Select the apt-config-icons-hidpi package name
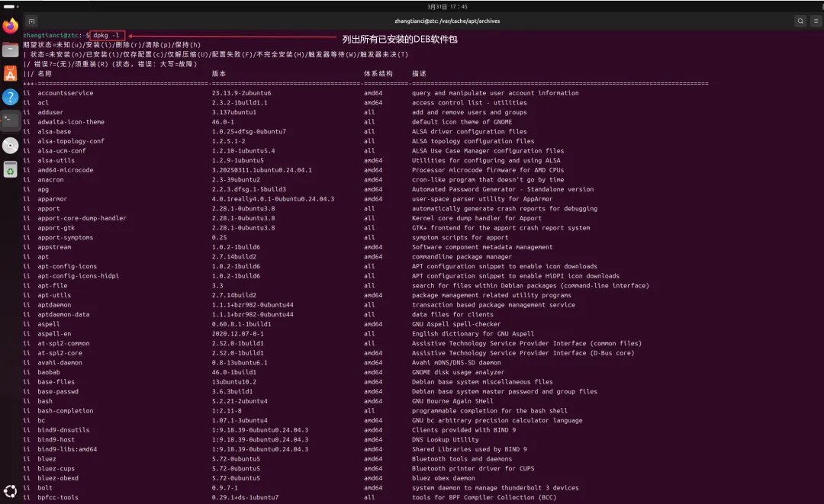The height and width of the screenshot is (504, 824). [79, 276]
